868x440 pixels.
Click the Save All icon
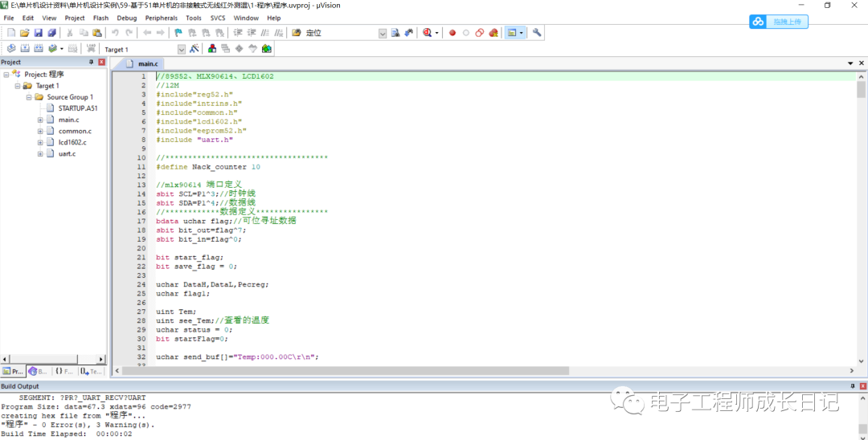click(x=52, y=33)
